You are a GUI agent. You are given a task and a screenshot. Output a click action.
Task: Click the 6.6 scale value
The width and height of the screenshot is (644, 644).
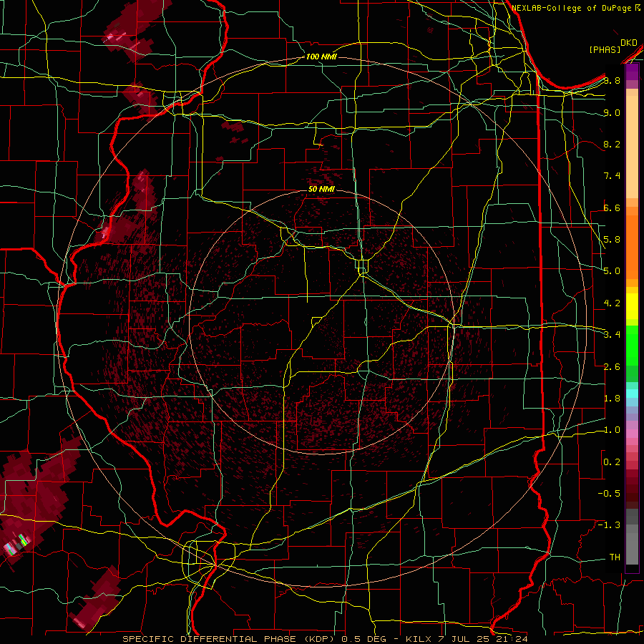tap(612, 208)
